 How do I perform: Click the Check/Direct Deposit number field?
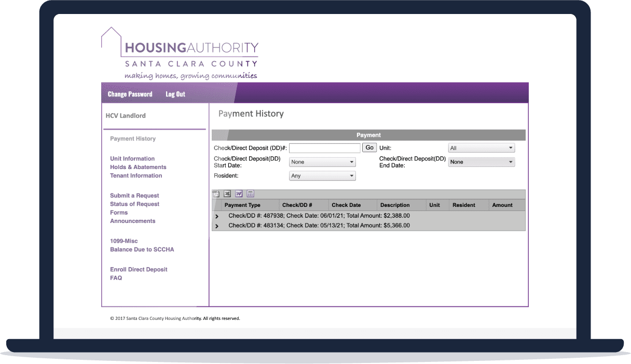[x=324, y=148]
